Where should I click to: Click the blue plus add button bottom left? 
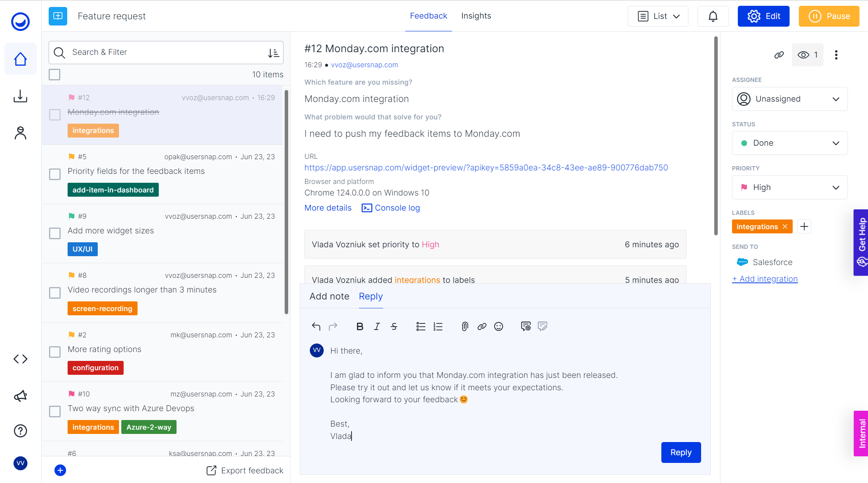(60, 470)
